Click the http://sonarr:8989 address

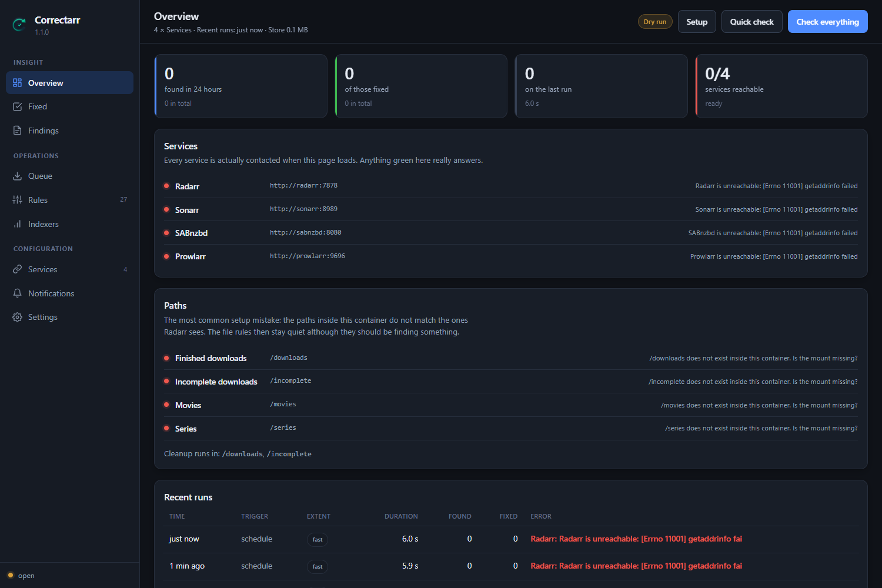303,209
